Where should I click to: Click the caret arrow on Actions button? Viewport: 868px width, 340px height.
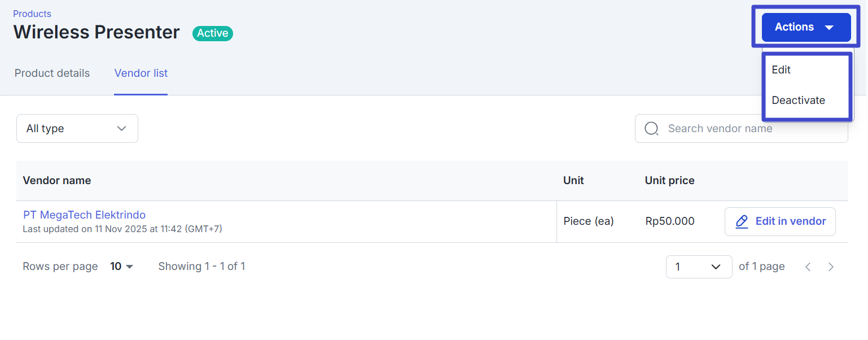click(x=829, y=27)
